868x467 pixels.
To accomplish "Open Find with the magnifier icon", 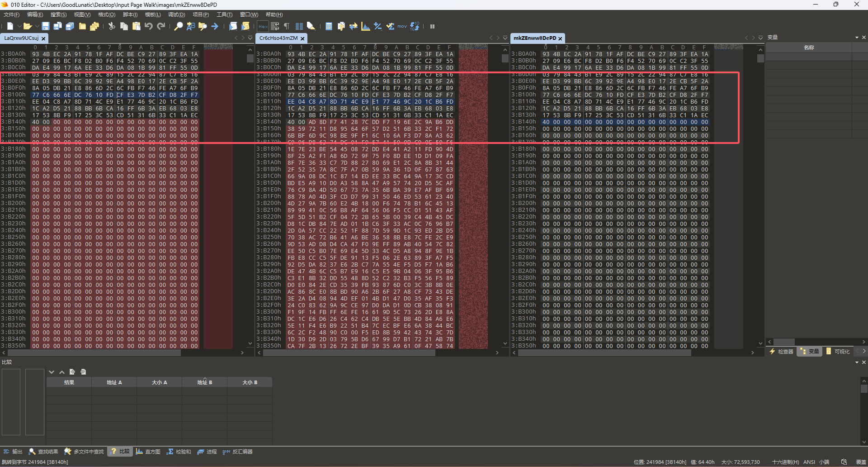I will pyautogui.click(x=179, y=26).
